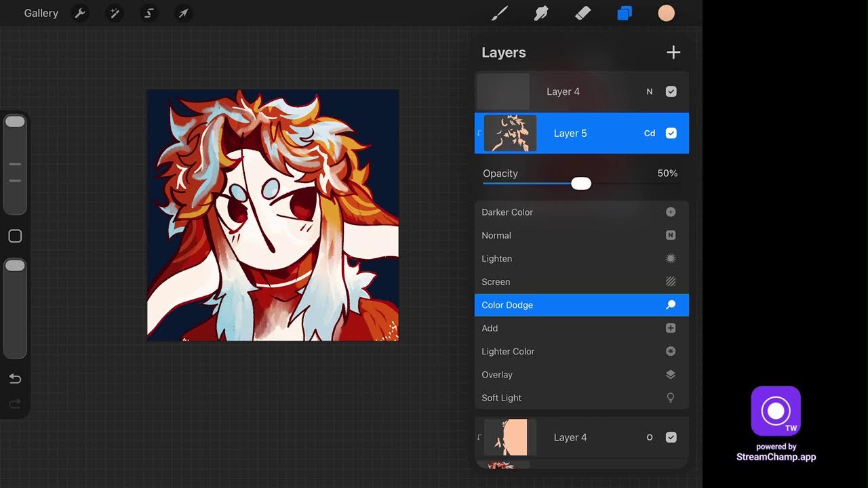Choose Normal blend mode
868x488 pixels.
(582, 235)
